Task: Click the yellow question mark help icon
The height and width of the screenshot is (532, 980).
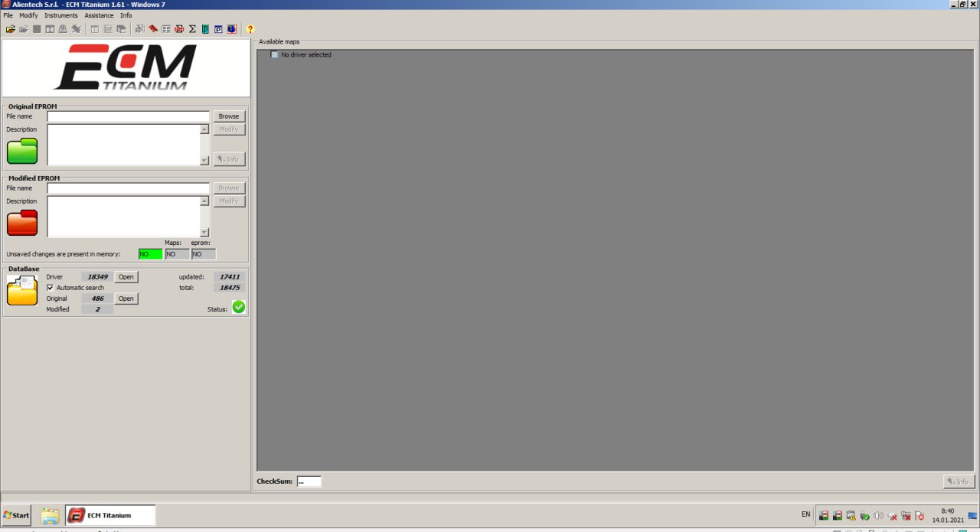Action: [x=250, y=29]
